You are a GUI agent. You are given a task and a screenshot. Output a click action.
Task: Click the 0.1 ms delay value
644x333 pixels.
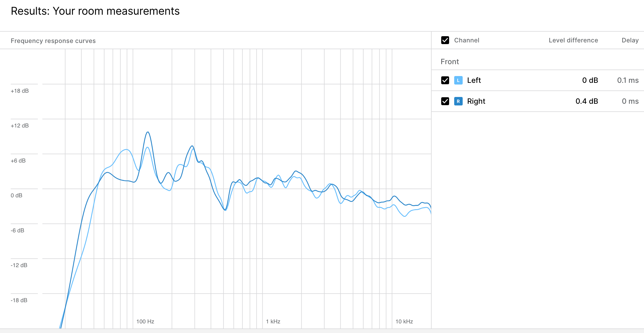(628, 80)
